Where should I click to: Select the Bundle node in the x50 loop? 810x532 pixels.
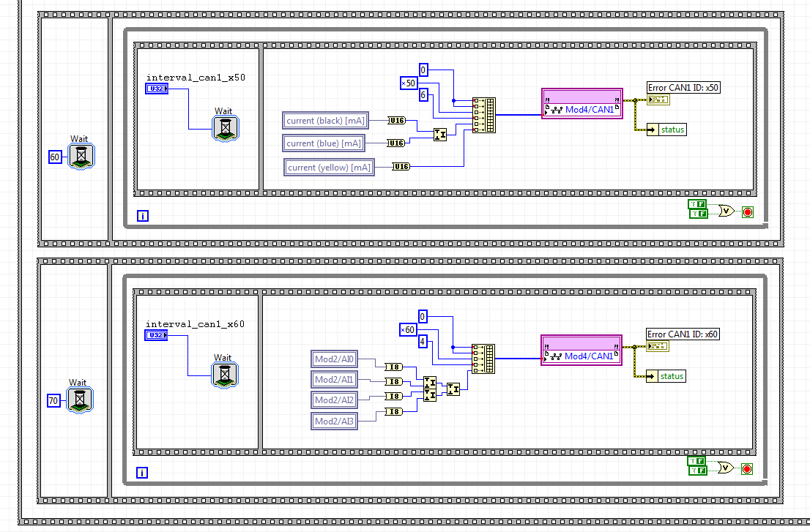click(484, 115)
